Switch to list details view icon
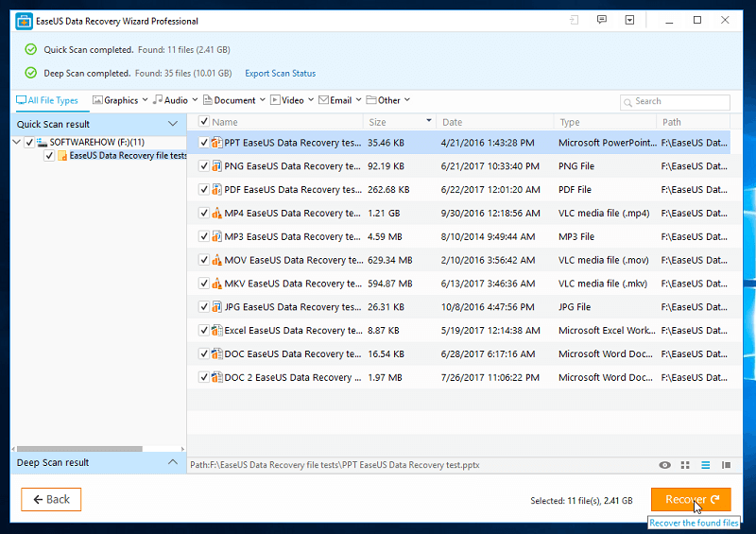The width and height of the screenshot is (756, 534). [x=705, y=465]
